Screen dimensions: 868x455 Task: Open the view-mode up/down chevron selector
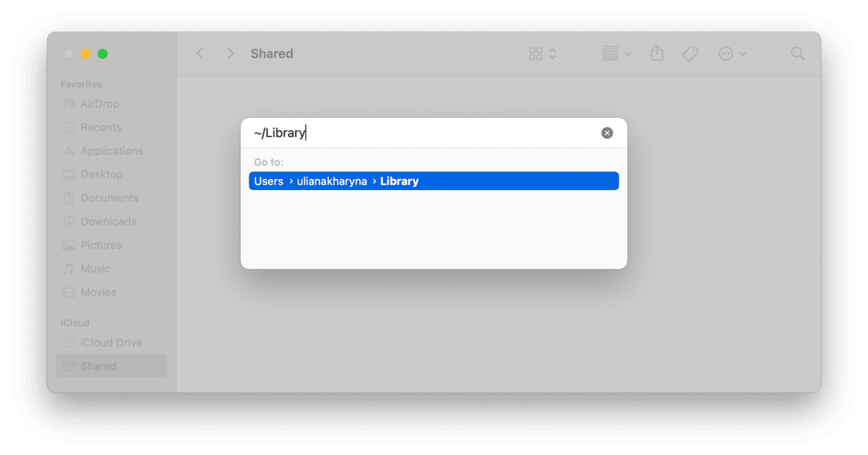point(552,54)
